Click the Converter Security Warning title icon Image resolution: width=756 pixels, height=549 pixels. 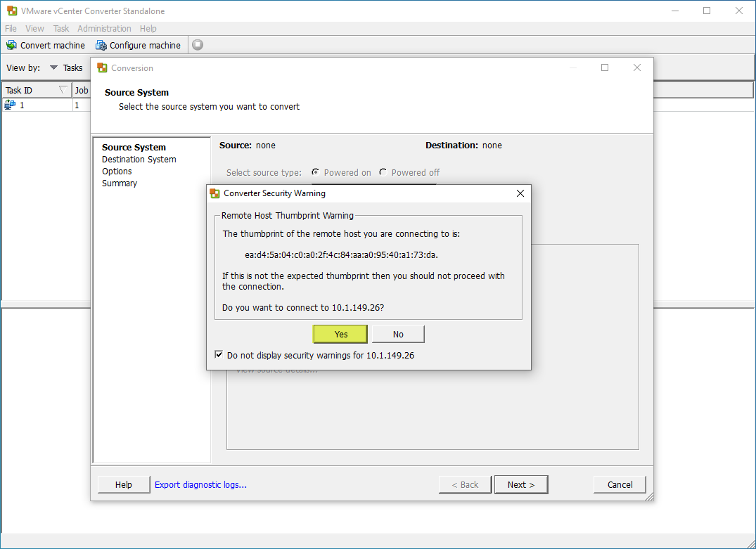[x=215, y=193]
